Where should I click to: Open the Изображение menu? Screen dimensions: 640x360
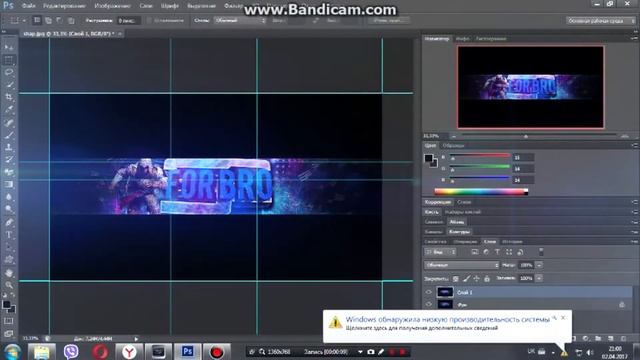[x=112, y=6]
